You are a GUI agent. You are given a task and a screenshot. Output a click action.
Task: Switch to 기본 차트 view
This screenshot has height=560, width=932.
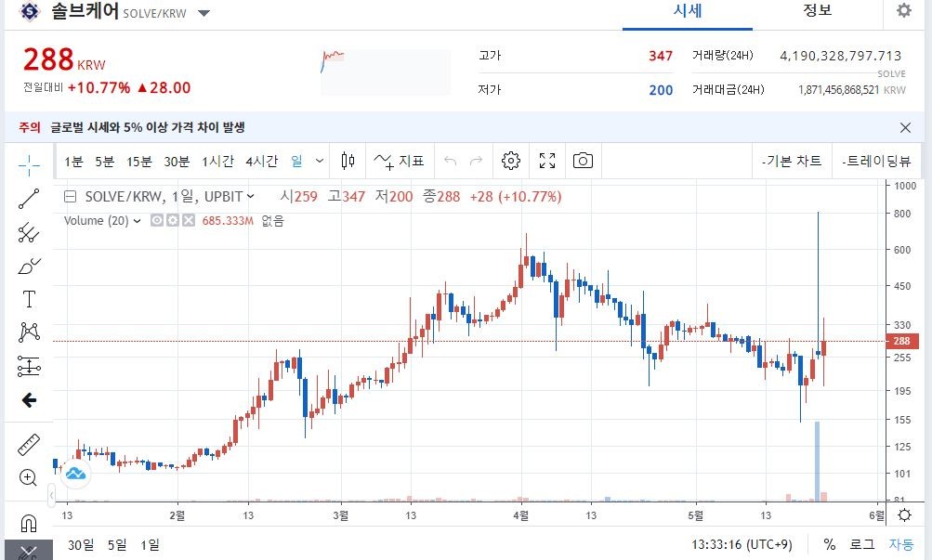point(792,161)
